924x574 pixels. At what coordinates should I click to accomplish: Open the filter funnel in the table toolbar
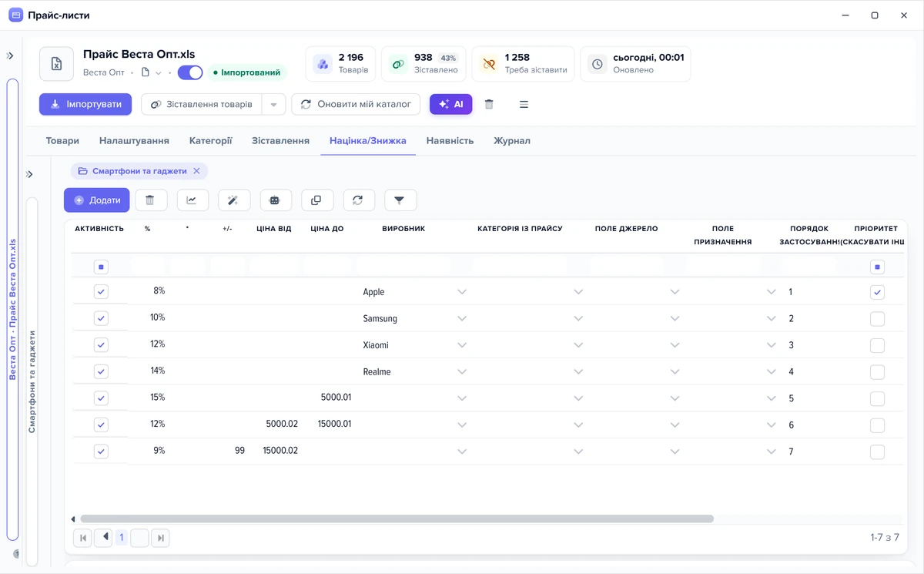click(x=400, y=200)
